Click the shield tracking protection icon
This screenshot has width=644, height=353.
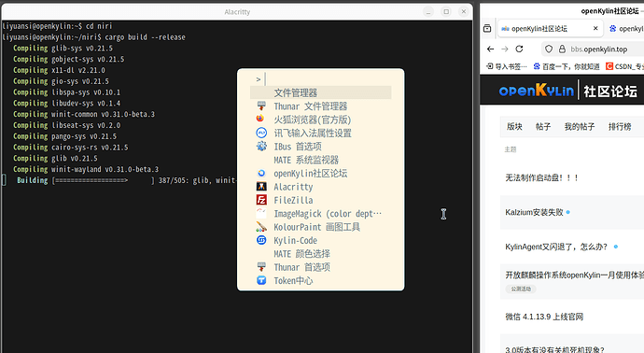point(549,49)
